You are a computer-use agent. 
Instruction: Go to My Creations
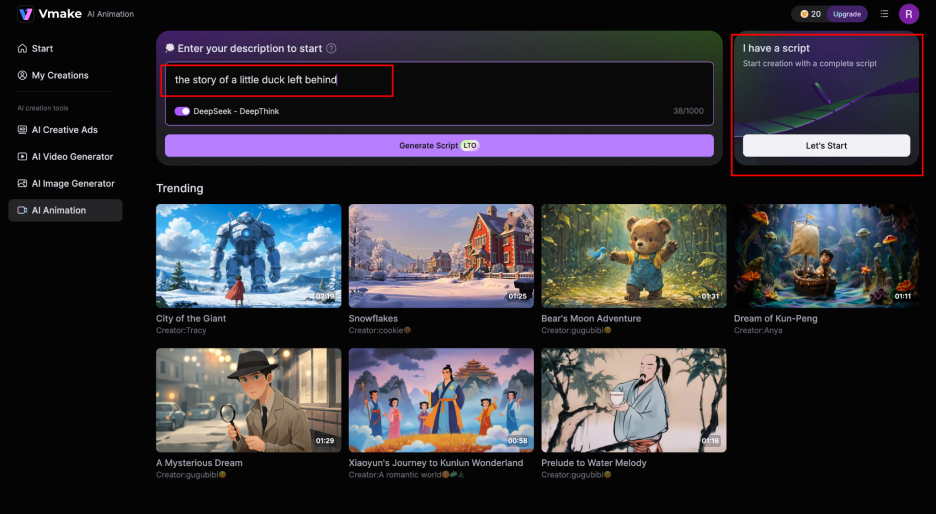59,75
